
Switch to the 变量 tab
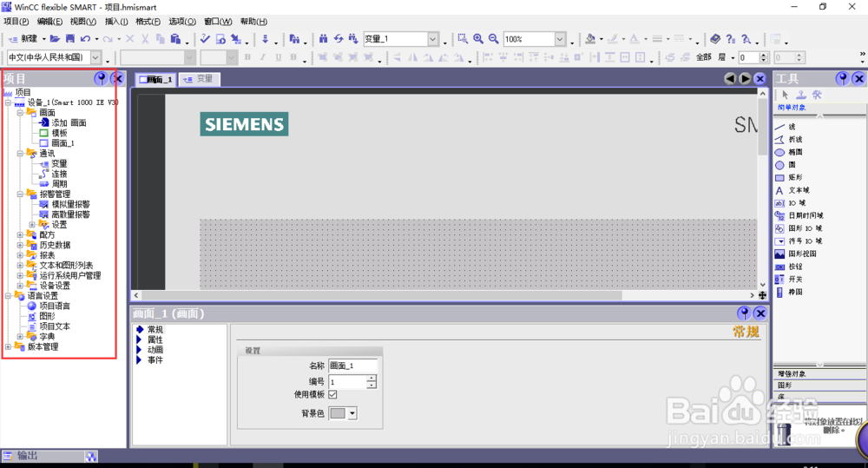point(200,79)
